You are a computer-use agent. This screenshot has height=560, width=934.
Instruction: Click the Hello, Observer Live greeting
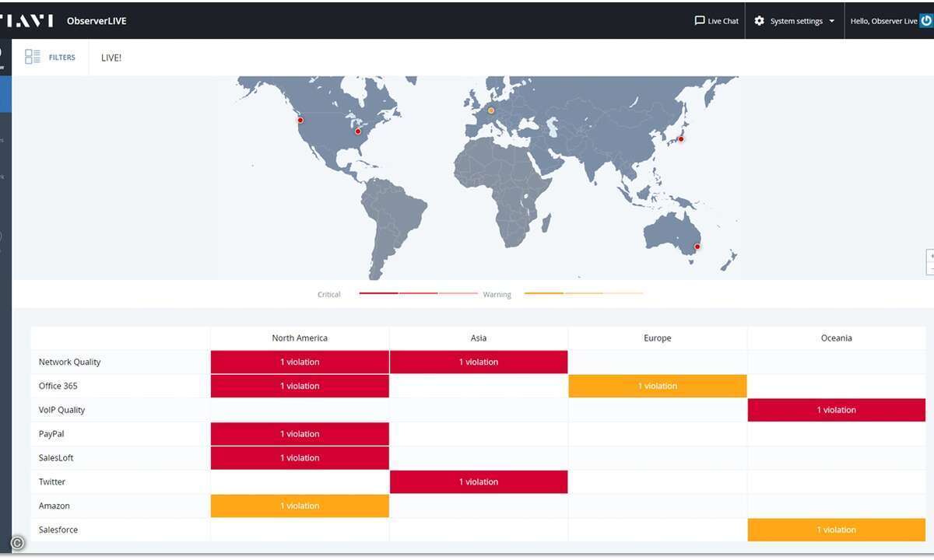coord(883,21)
